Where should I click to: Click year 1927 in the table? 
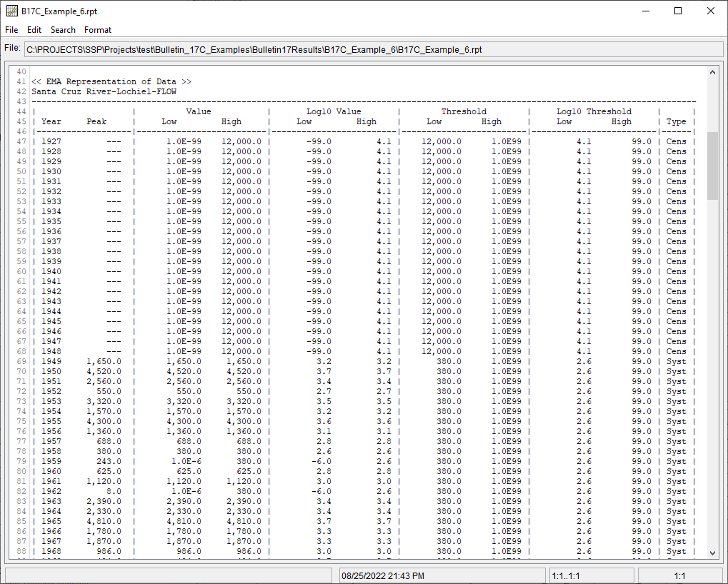coord(51,141)
